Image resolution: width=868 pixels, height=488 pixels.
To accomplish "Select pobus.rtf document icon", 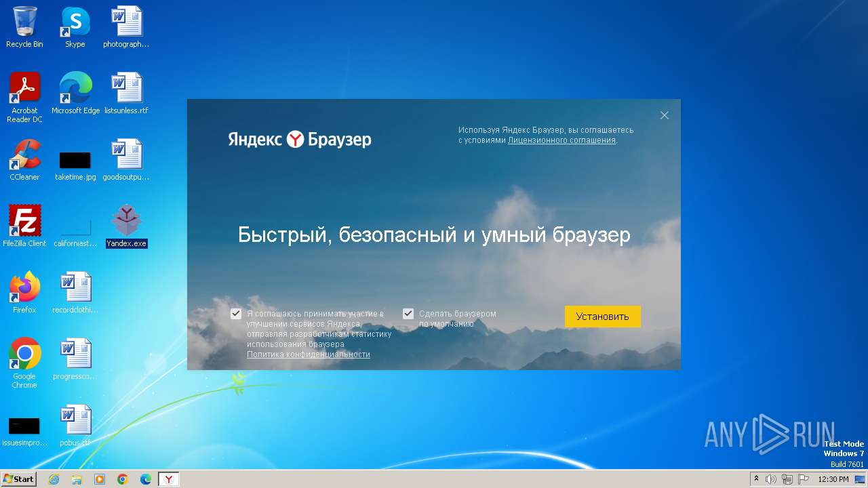I will point(75,426).
